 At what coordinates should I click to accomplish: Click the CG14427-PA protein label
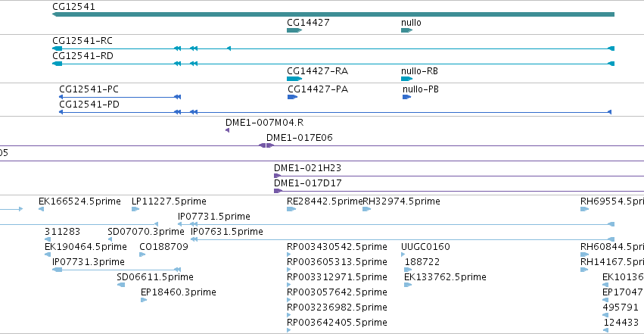tap(318, 89)
